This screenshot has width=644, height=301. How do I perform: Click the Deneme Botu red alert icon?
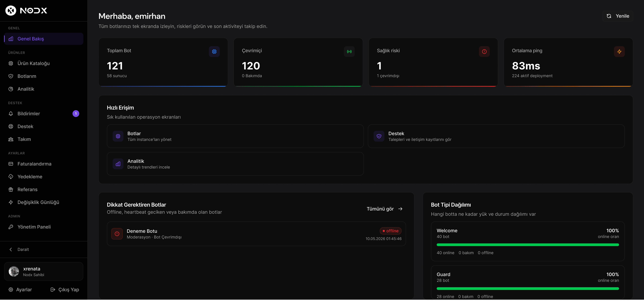117,234
